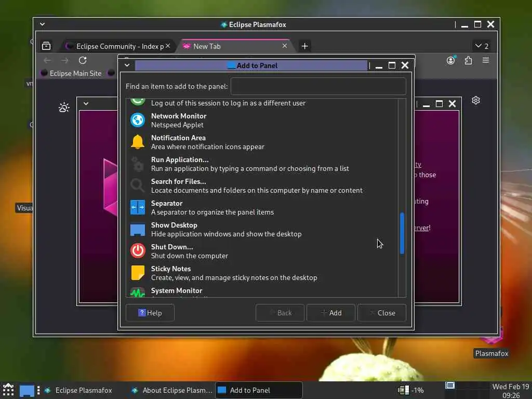
Task: Select the System Monitor graph icon
Action: (x=137, y=292)
